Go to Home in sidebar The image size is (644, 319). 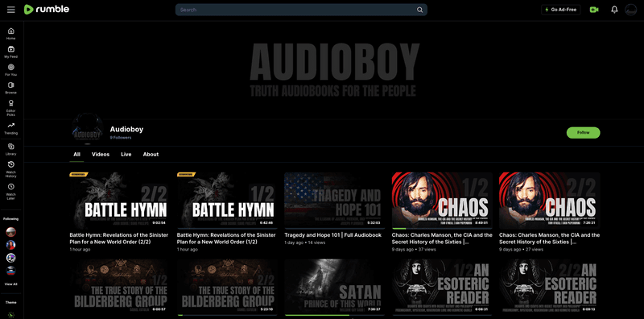11,34
